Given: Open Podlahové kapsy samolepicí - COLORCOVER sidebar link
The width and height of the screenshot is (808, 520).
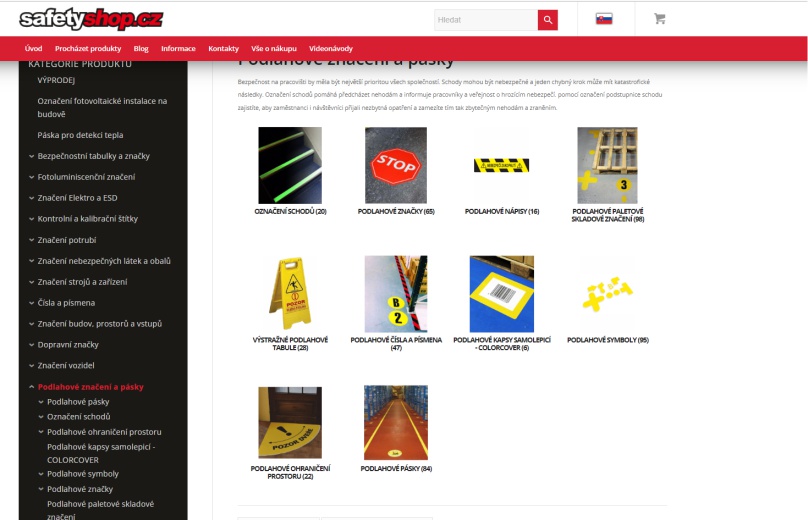Looking at the screenshot, I should tap(101, 454).
